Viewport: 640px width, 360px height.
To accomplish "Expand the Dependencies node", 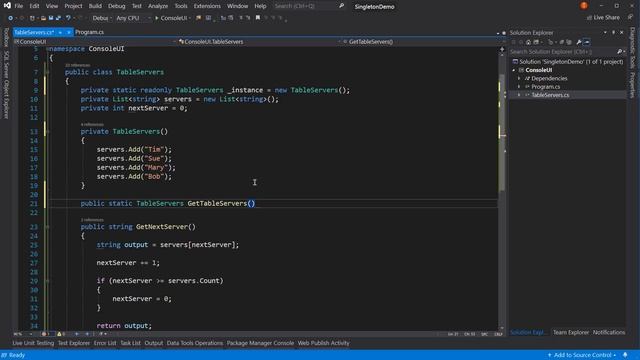I will (x=519, y=78).
